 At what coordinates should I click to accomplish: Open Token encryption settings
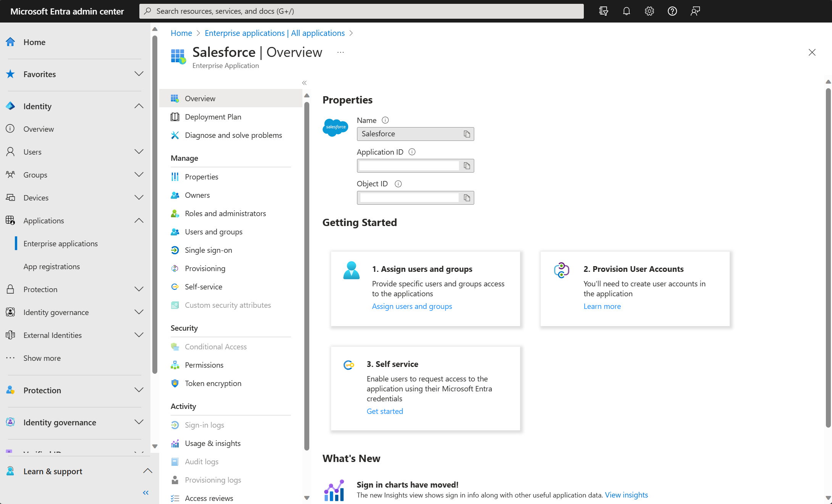tap(213, 383)
